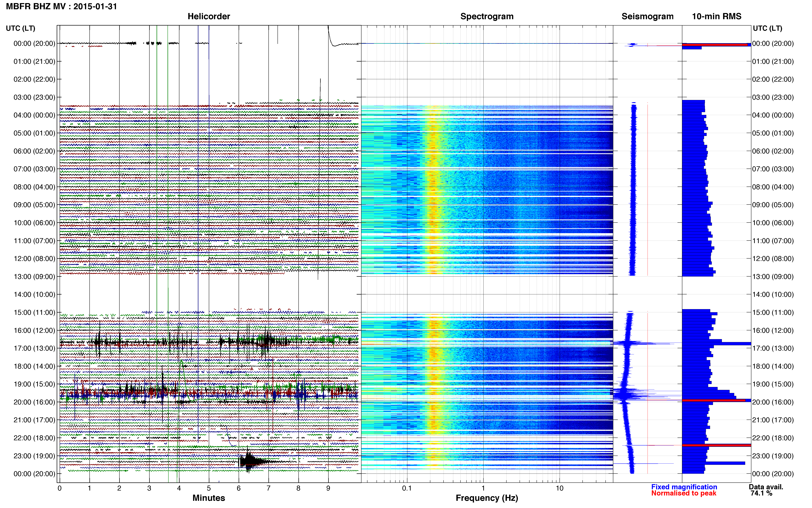
Task: Select right time label '09:00 (05:00)'
Action: (x=773, y=205)
